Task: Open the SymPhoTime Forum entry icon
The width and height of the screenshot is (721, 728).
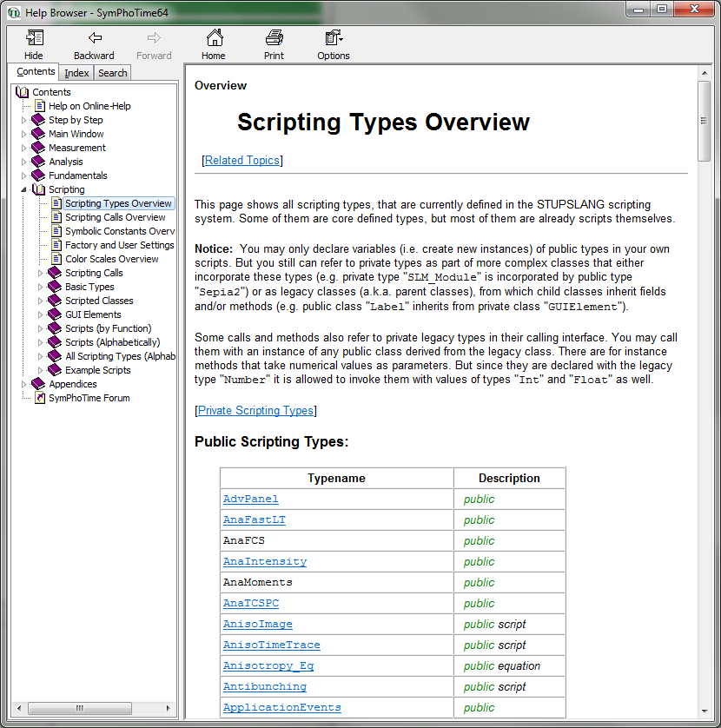Action: pos(40,398)
